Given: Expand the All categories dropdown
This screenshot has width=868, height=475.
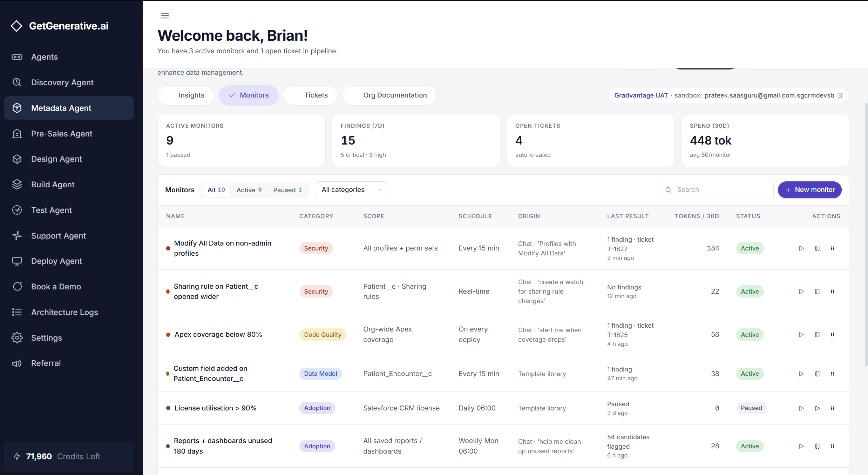Looking at the screenshot, I should 351,190.
